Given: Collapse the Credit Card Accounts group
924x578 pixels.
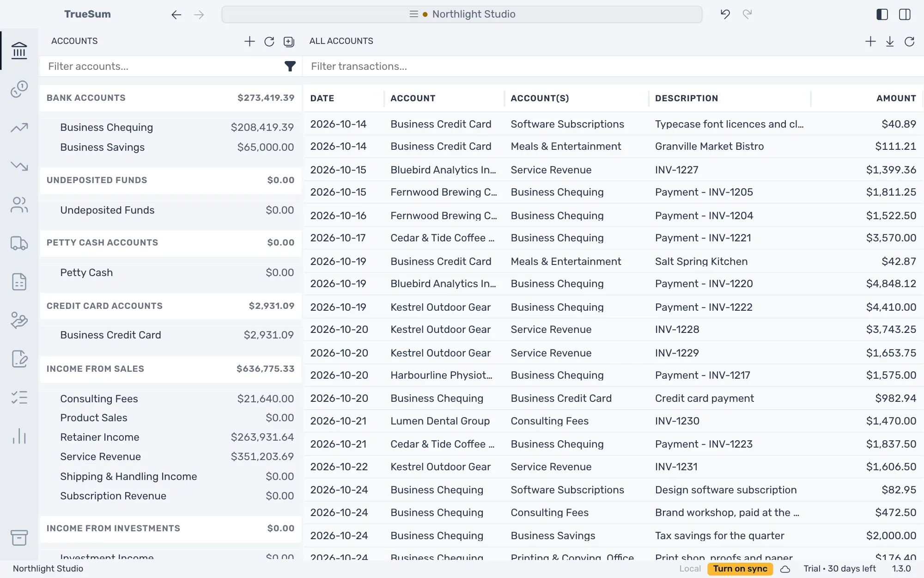Looking at the screenshot, I should point(170,306).
